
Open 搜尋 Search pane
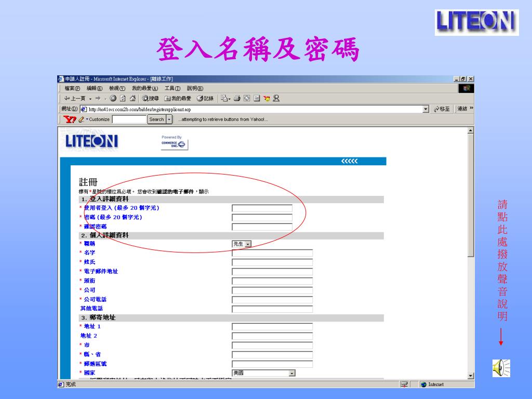click(150, 98)
